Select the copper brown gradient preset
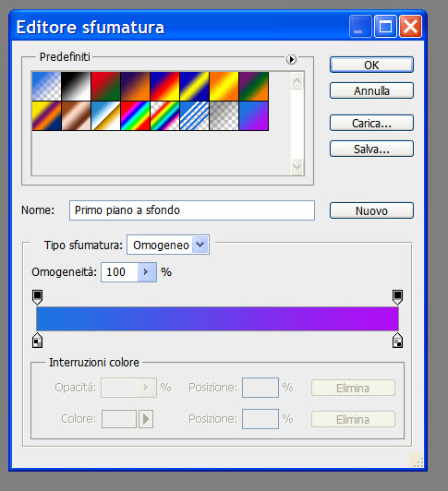The image size is (448, 491). tap(76, 116)
